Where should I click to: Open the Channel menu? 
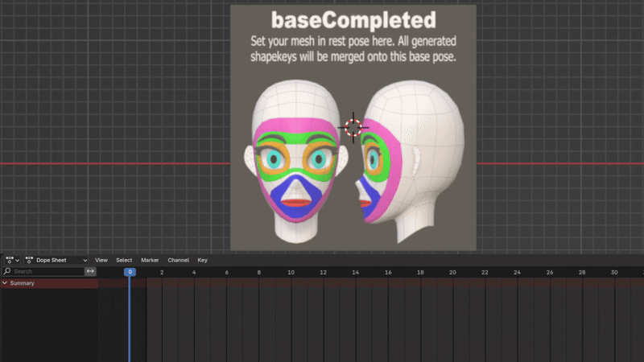point(178,260)
